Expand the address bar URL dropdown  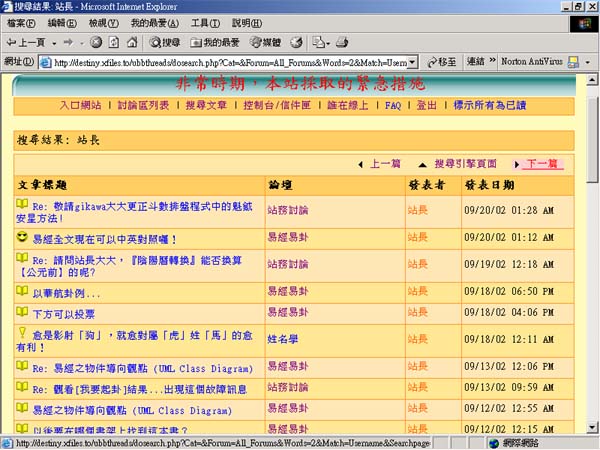point(414,62)
